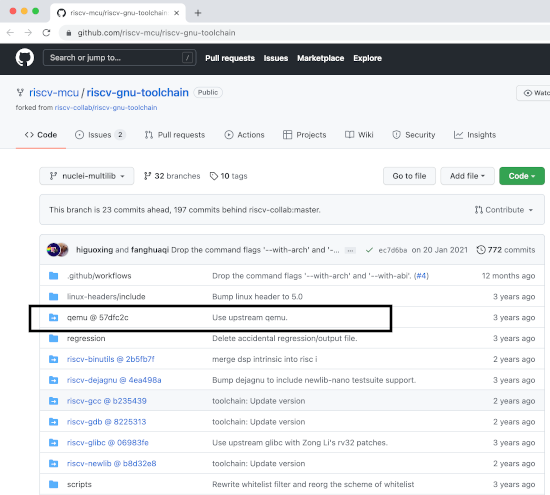Image resolution: width=550 pixels, height=495 pixels.
Task: Click the browser forward arrow
Action: coord(28,33)
